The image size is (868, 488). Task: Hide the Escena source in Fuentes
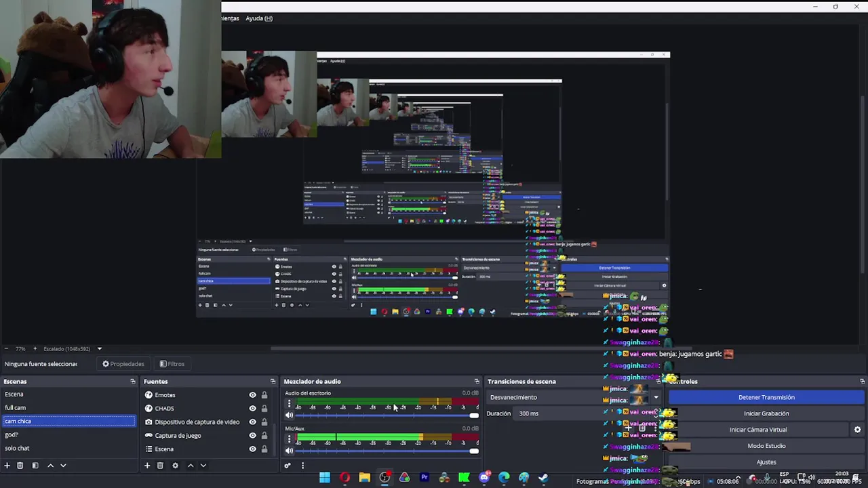252,449
